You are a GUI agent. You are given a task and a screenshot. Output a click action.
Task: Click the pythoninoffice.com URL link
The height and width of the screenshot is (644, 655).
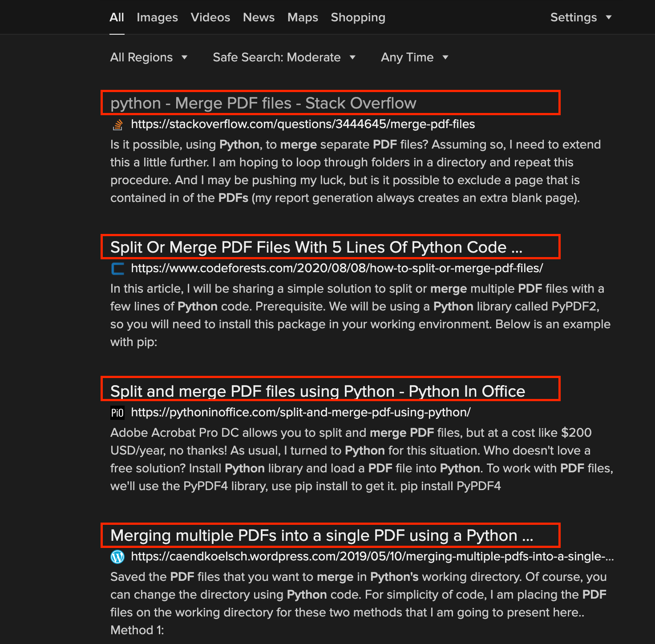click(x=301, y=412)
